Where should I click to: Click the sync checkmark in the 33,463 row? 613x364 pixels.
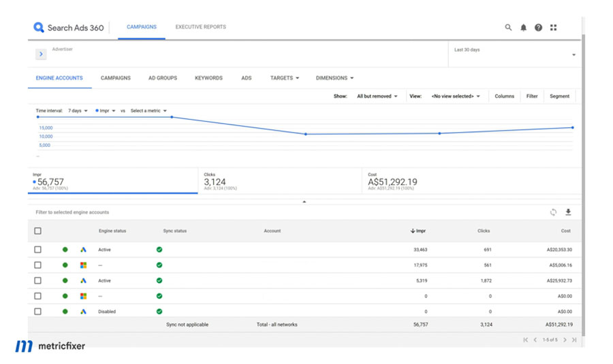(159, 250)
